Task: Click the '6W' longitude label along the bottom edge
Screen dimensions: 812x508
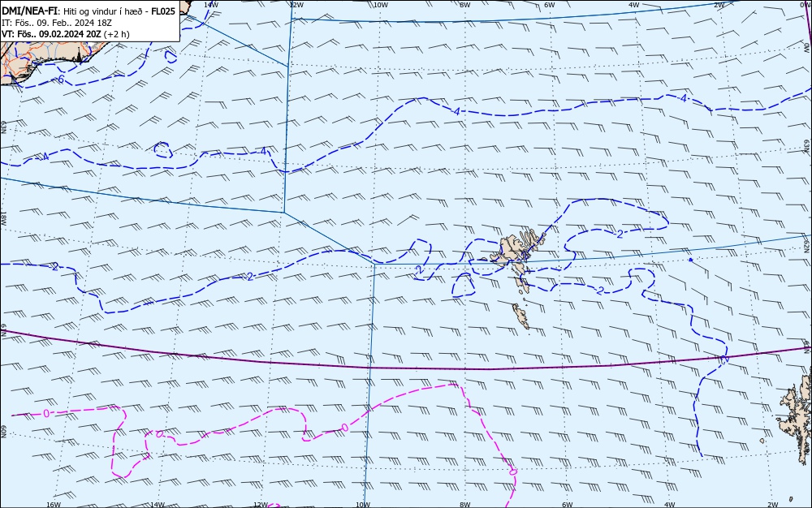Action: pyautogui.click(x=567, y=505)
